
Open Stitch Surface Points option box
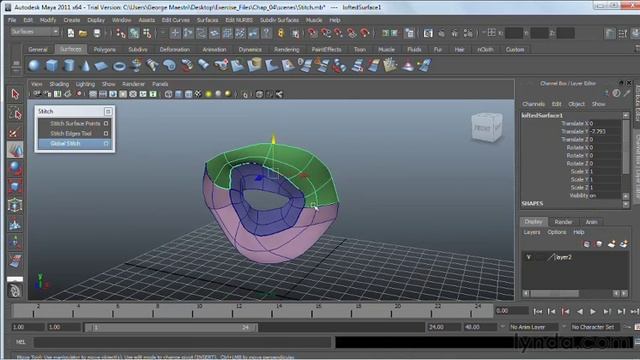[x=106, y=123]
